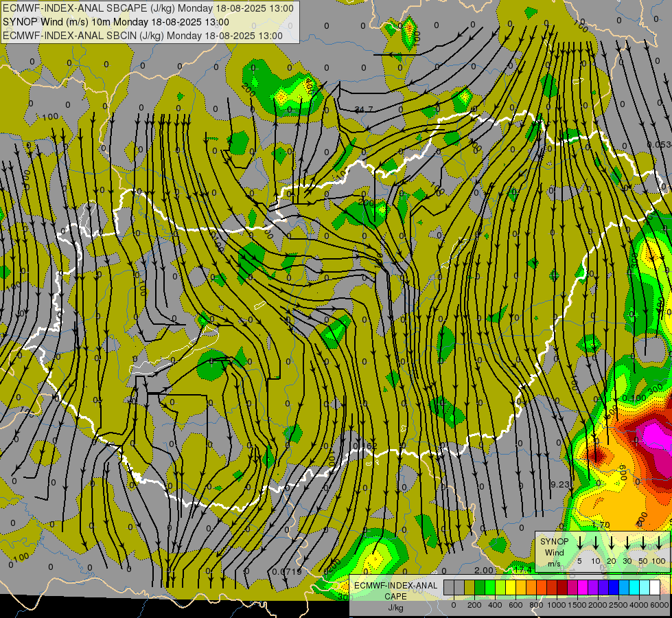Viewport: 672px width, 618px height.
Task: Pick the pure yellow CAPE legend swatch
Action: tap(511, 587)
